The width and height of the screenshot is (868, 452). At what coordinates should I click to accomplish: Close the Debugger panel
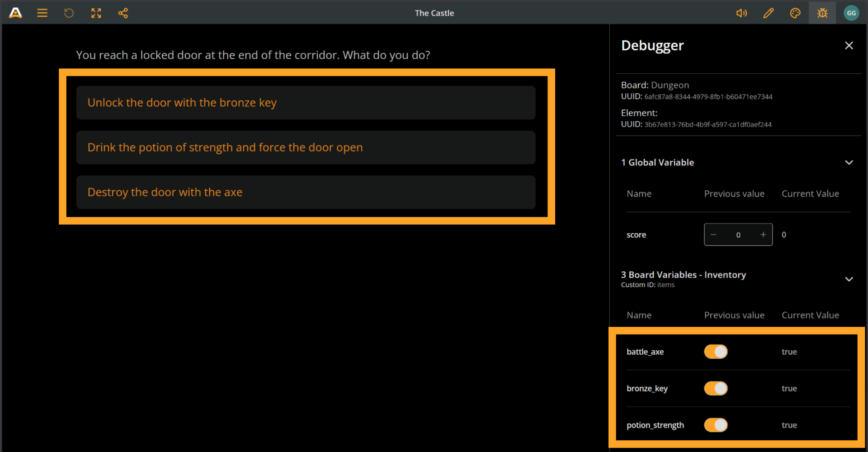click(849, 45)
